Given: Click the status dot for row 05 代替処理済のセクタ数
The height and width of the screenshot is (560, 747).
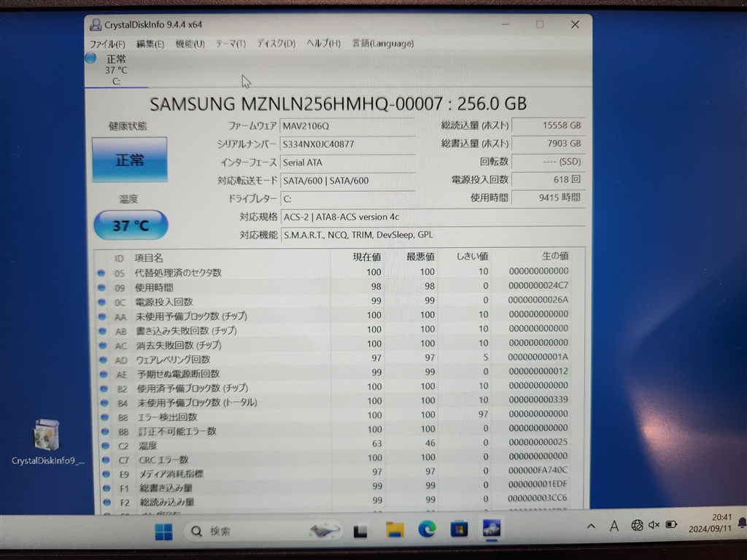Looking at the screenshot, I should tap(101, 273).
